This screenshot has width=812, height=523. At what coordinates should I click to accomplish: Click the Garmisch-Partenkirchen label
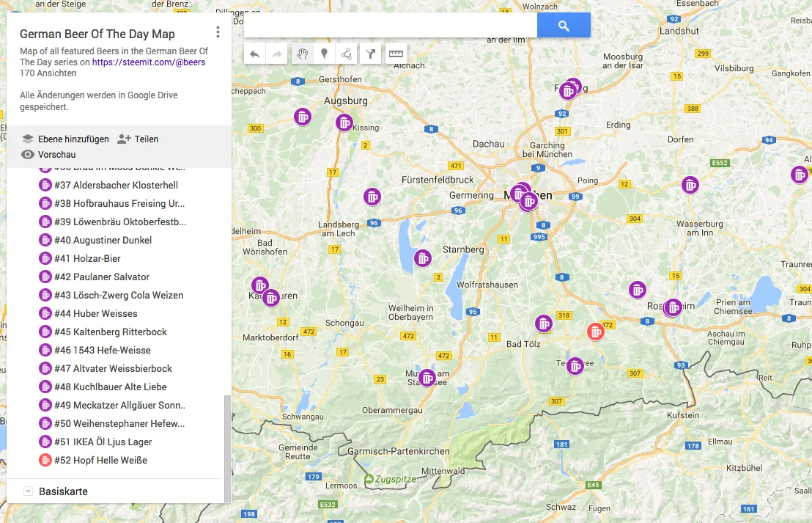tap(398, 451)
